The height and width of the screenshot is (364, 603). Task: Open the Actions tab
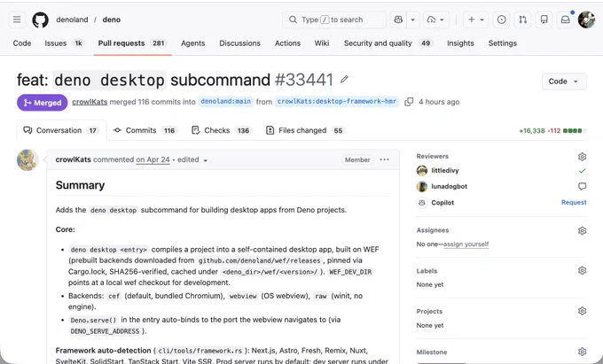tap(287, 43)
